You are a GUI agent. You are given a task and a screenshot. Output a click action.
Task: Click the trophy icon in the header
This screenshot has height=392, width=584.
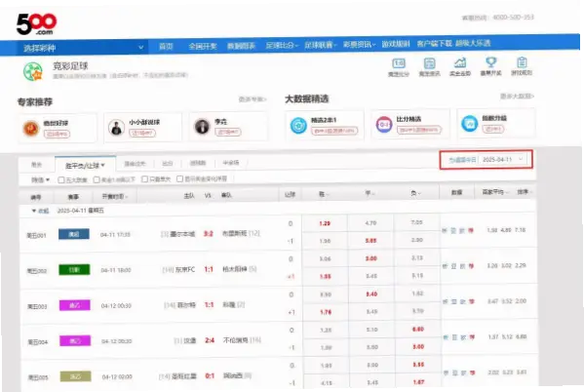tap(490, 61)
